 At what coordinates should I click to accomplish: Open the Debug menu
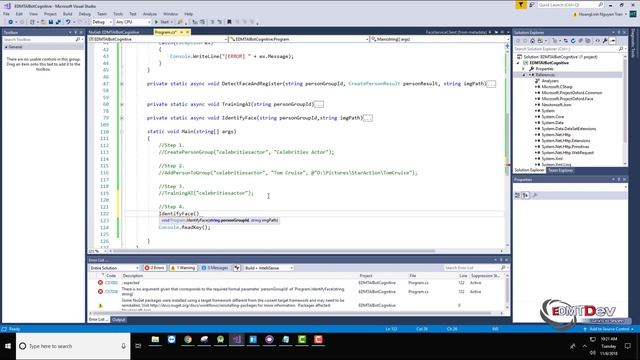coord(84,14)
